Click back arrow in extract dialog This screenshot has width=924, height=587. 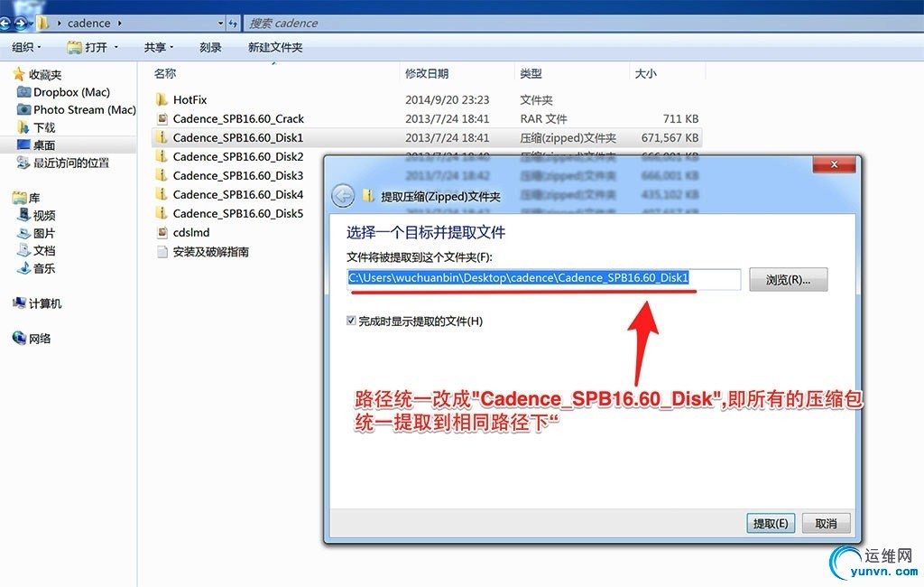click(x=343, y=196)
